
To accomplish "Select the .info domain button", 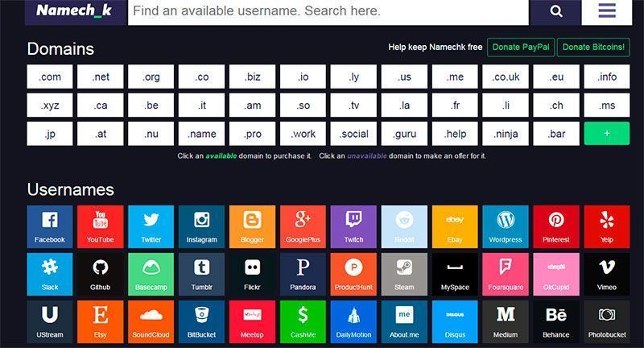I will (607, 77).
